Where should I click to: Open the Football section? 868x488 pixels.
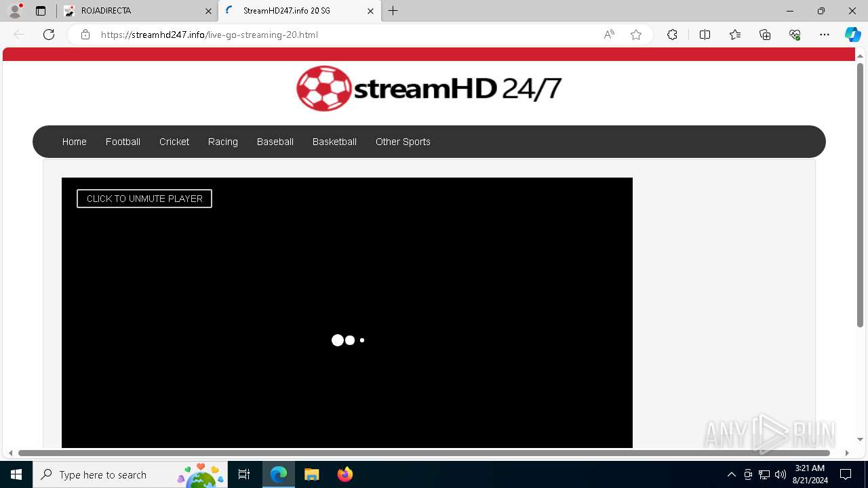[x=123, y=142]
